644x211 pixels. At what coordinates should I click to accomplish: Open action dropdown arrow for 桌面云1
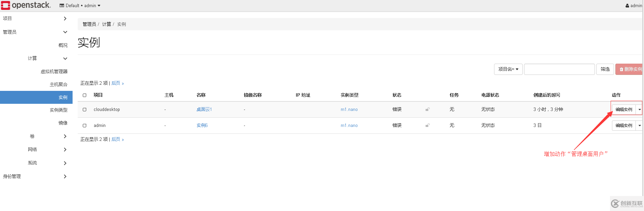(640, 110)
